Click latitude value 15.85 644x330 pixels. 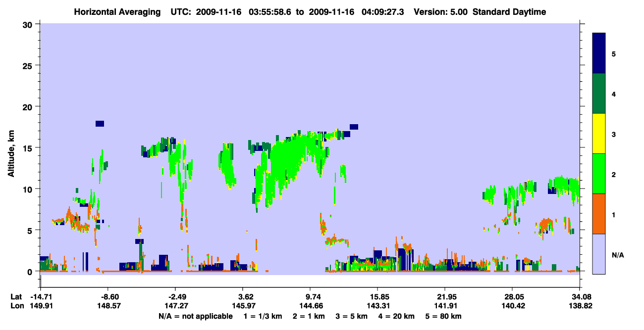tap(377, 297)
